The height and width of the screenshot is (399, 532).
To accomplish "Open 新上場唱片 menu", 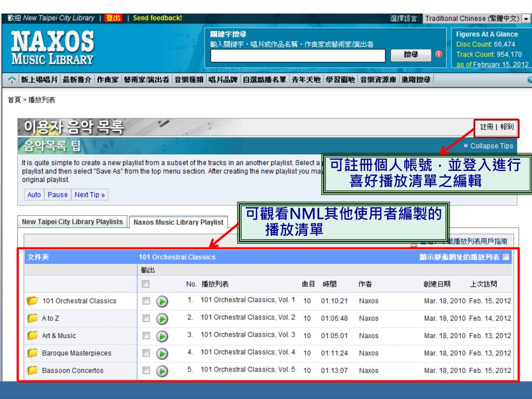I will tap(39, 79).
